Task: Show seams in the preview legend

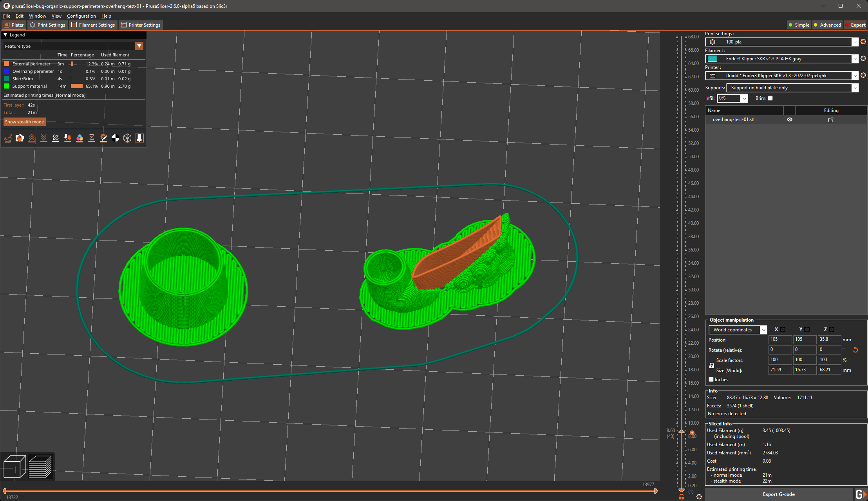Action: point(56,138)
